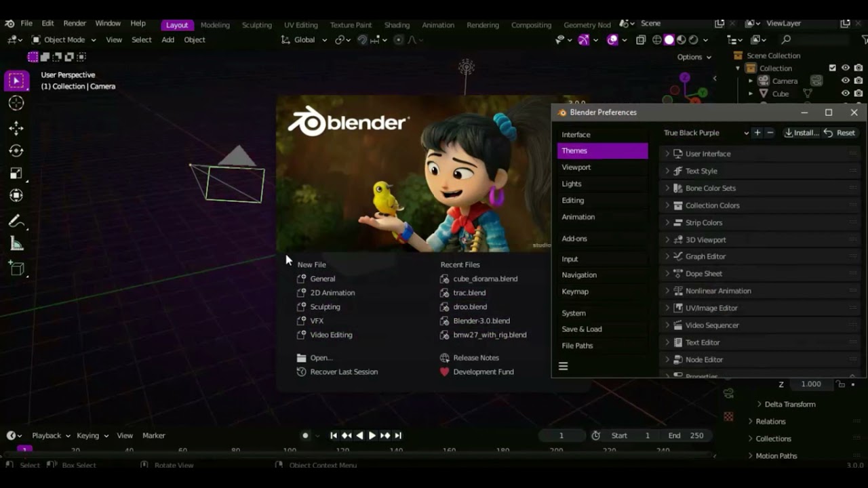Screen dimensions: 868x488
Task: Activate the Annotate tool
Action: (16, 221)
